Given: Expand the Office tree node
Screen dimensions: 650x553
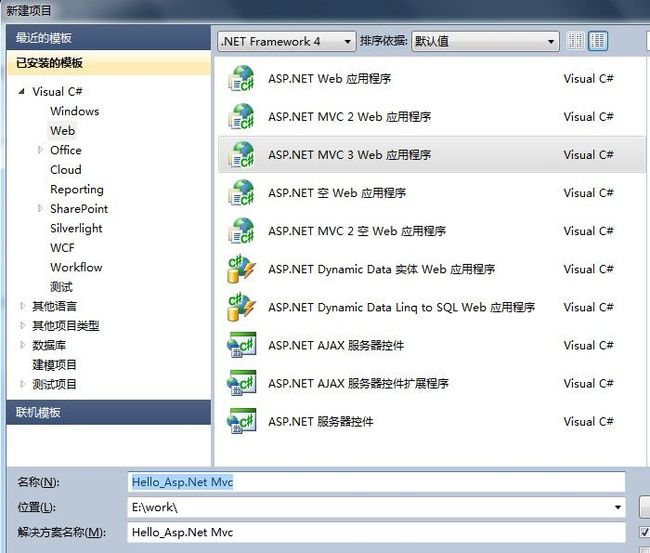Looking at the screenshot, I should 40,150.
